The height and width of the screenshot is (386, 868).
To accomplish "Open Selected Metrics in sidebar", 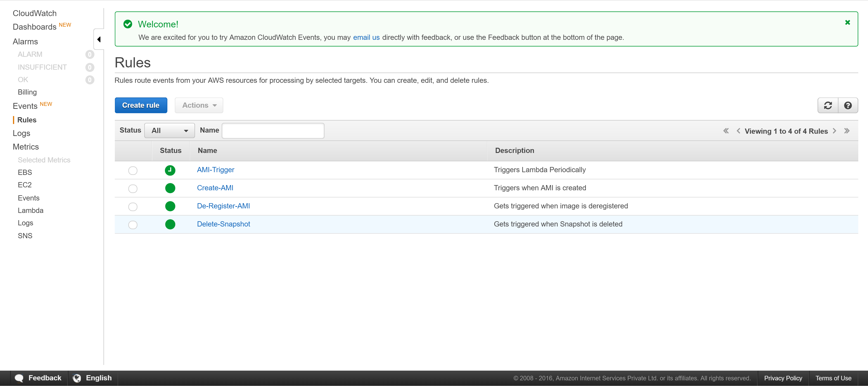I will click(44, 160).
